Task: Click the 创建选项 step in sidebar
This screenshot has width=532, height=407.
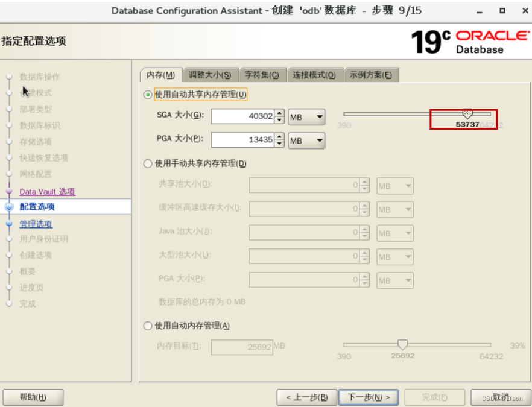Action: (36, 256)
